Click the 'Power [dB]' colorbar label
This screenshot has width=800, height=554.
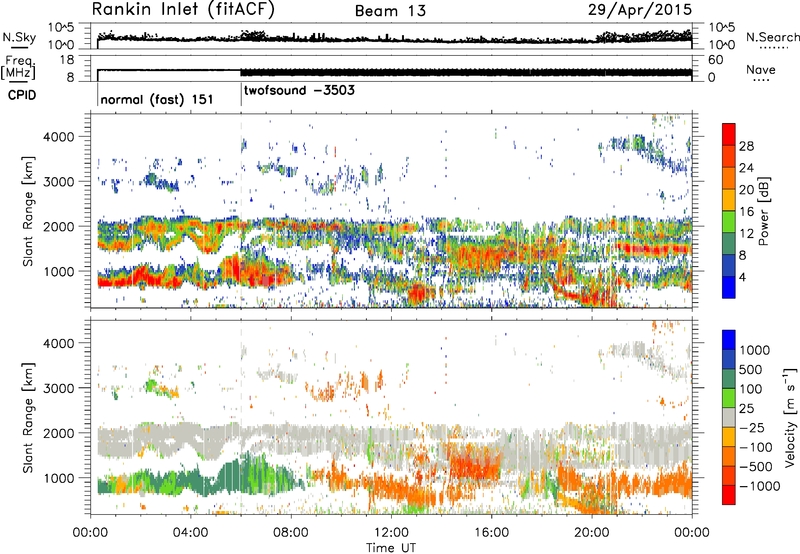(x=763, y=211)
